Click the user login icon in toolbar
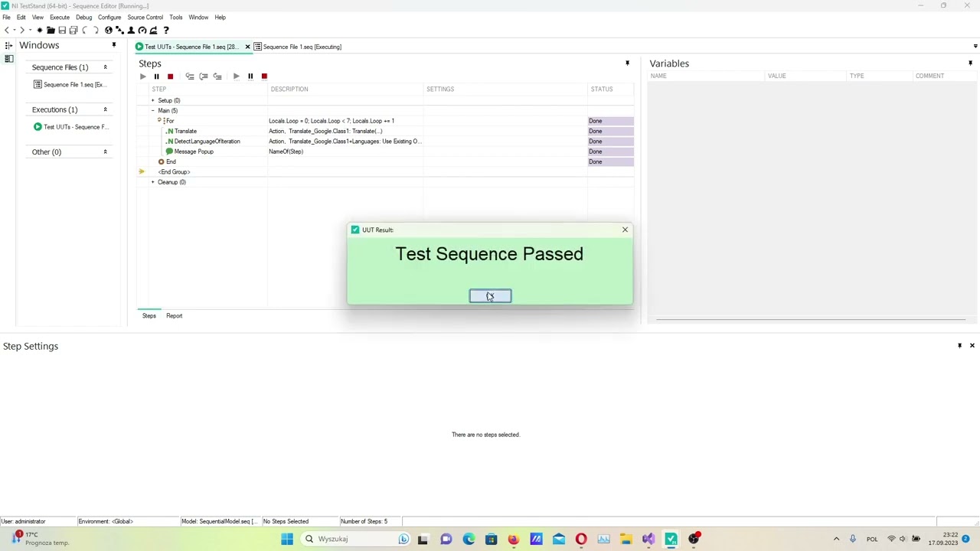980x551 pixels. point(131,30)
